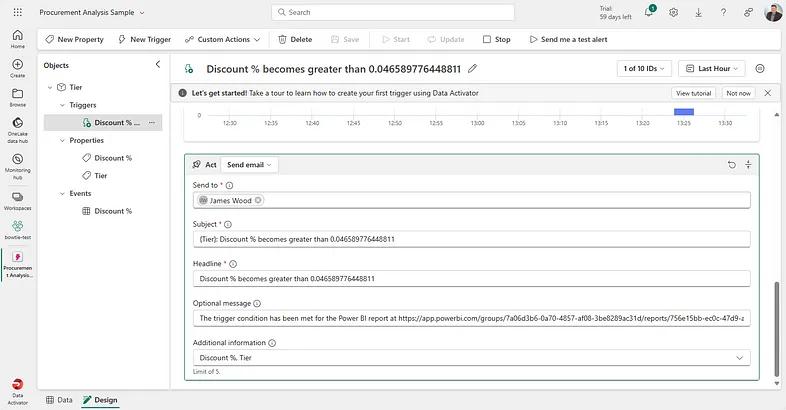The height and width of the screenshot is (410, 786).
Task: Expand the Additional information dropdown
Action: 739,358
